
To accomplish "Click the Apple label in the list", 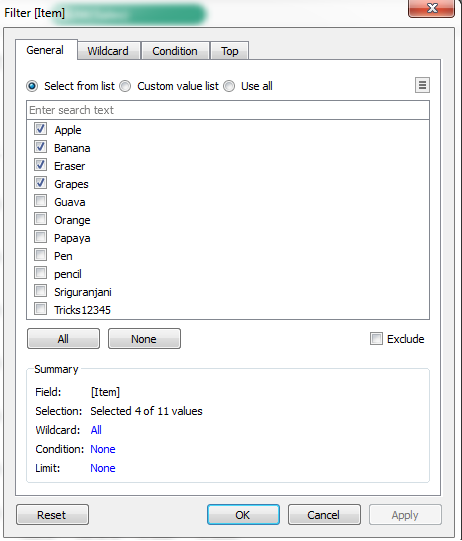I will tap(68, 130).
